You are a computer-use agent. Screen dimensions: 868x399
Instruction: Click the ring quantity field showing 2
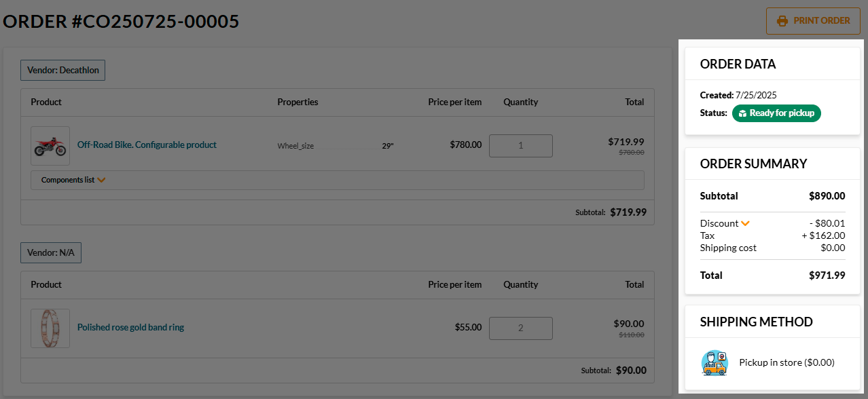tap(521, 328)
